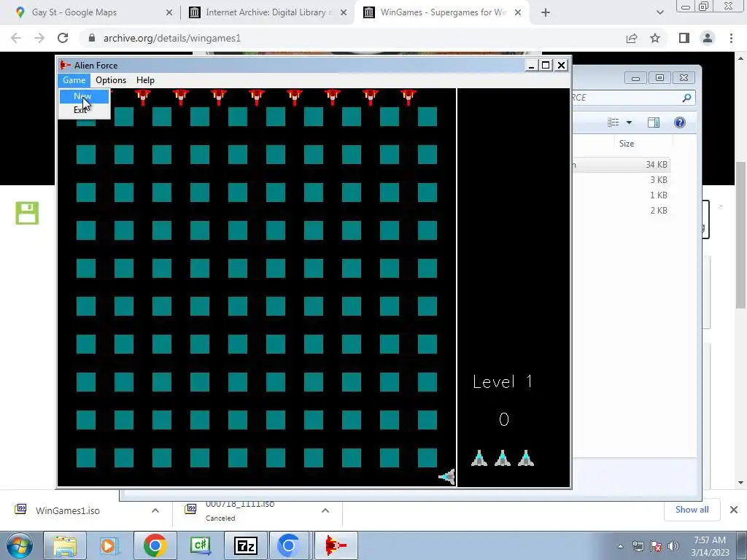Switch to Alien Force on the taskbar
Image resolution: width=747 pixels, height=560 pixels.
tap(336, 545)
